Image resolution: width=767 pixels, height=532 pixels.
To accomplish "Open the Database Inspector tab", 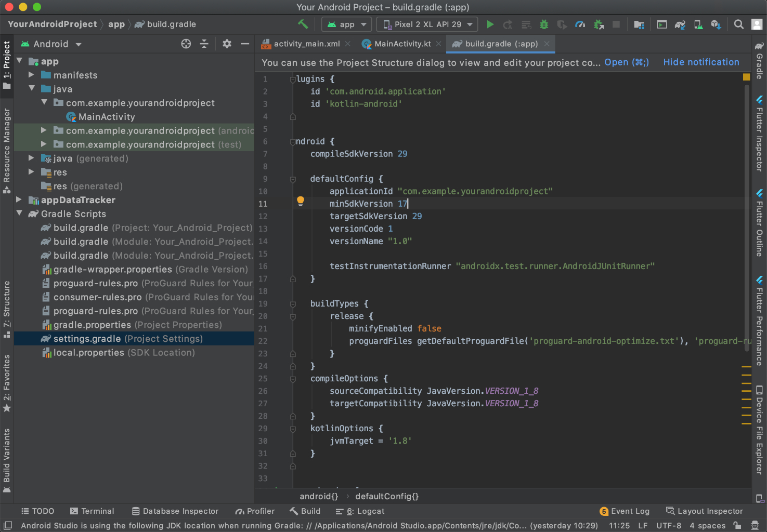I will click(175, 511).
